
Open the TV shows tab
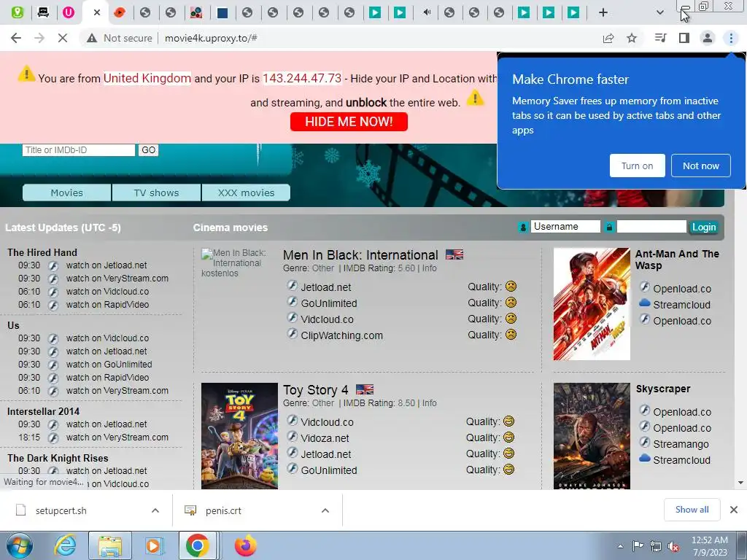point(156,192)
